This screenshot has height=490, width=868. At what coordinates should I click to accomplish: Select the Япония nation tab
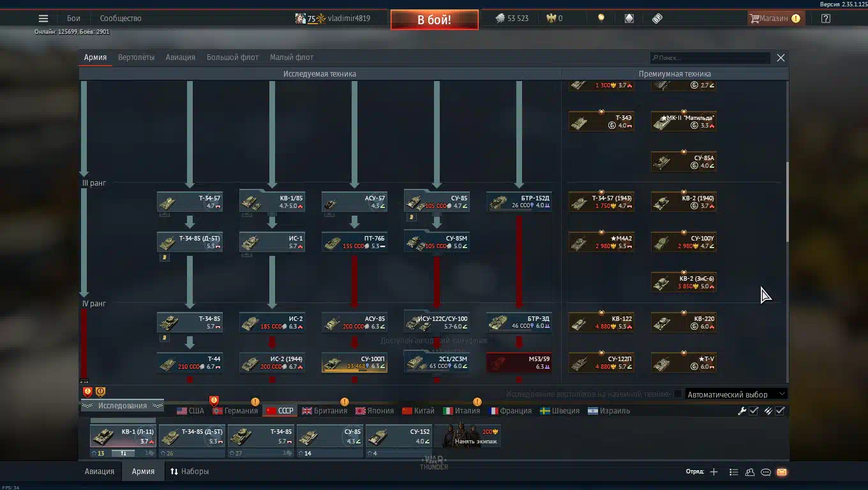pos(375,411)
